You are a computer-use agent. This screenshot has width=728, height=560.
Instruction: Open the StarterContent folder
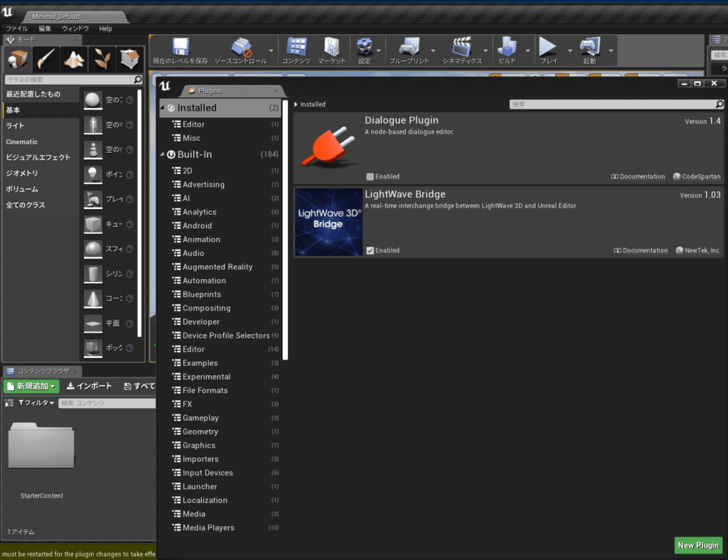point(41,446)
